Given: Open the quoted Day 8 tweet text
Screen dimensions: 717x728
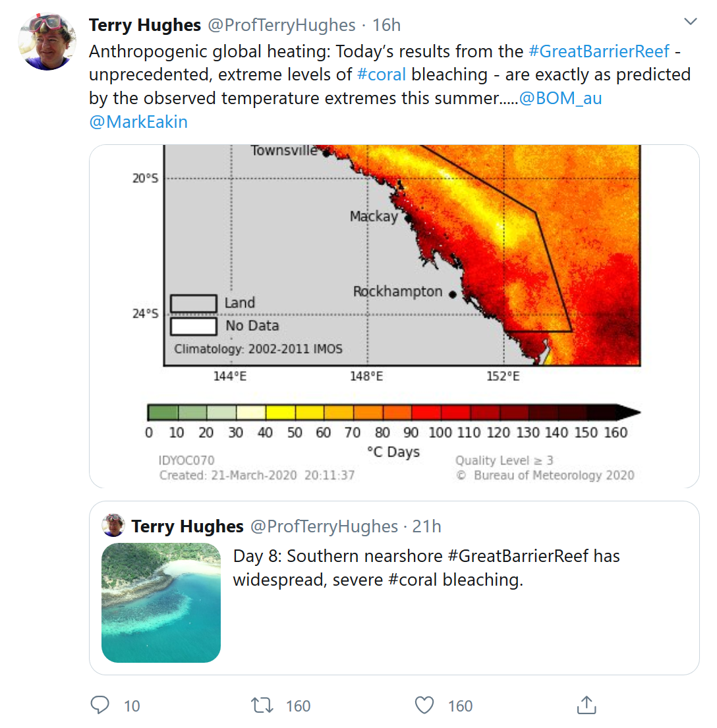Looking at the screenshot, I should click(x=426, y=568).
